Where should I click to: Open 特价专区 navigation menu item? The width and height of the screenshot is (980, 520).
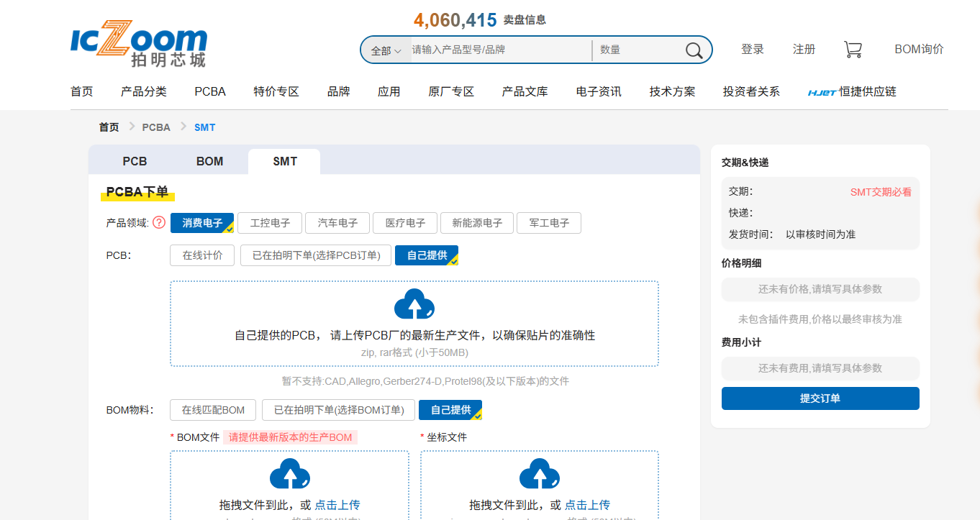pyautogui.click(x=276, y=92)
